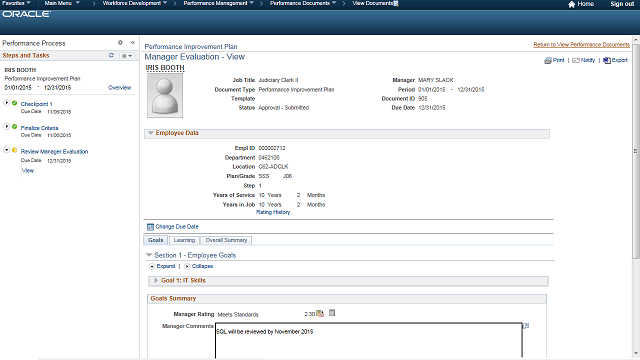Viewport: 640px width, 360px height.
Task: Click the ORACLE logo
Action: pyautogui.click(x=27, y=14)
